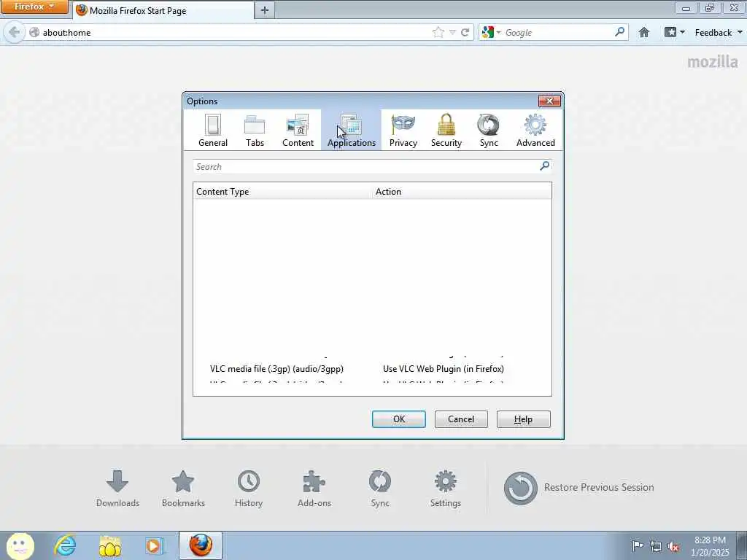
Task: Sort by Content Type column header
Action: (x=282, y=192)
